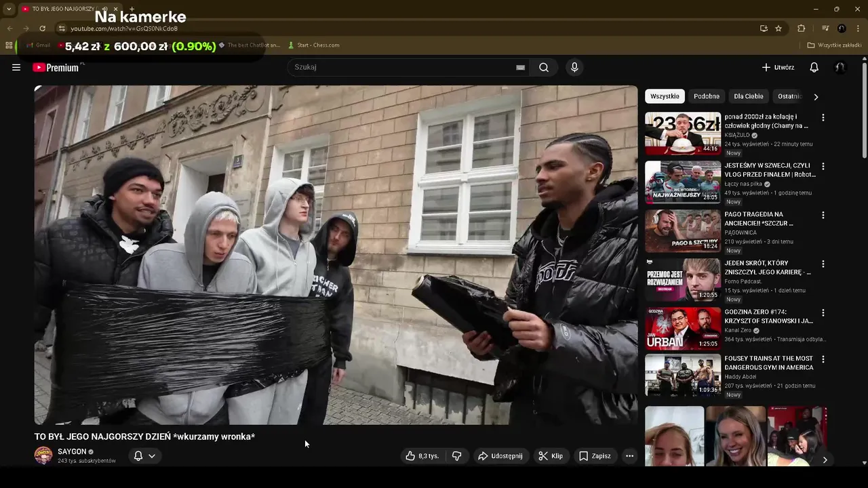Open 'PAGO TRAGEDIA NA ANCIENCIE' video thumbnail
Screen dimensions: 868x488
click(x=683, y=231)
